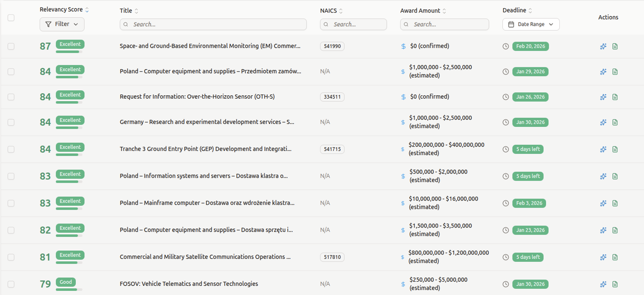Click the '5 days left' badge on Tranche 3

[x=528, y=149]
